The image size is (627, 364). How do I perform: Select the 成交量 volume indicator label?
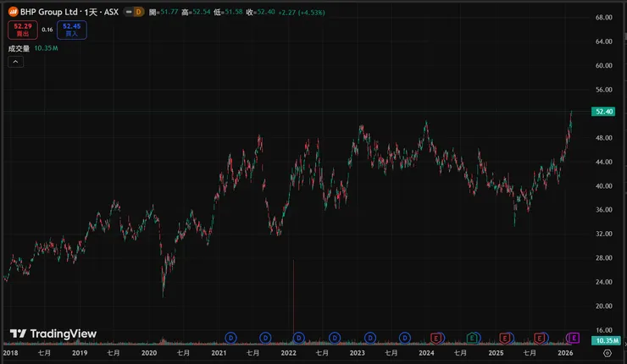[x=19, y=48]
